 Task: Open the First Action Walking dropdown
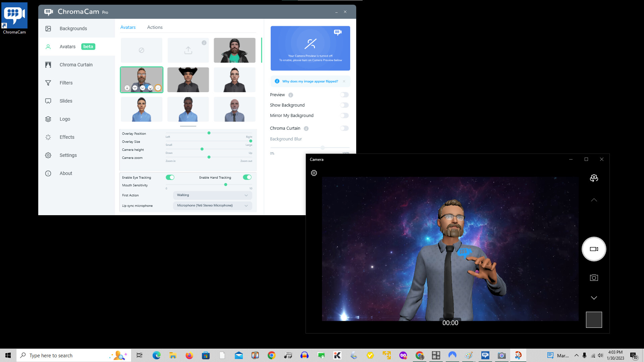point(212,195)
